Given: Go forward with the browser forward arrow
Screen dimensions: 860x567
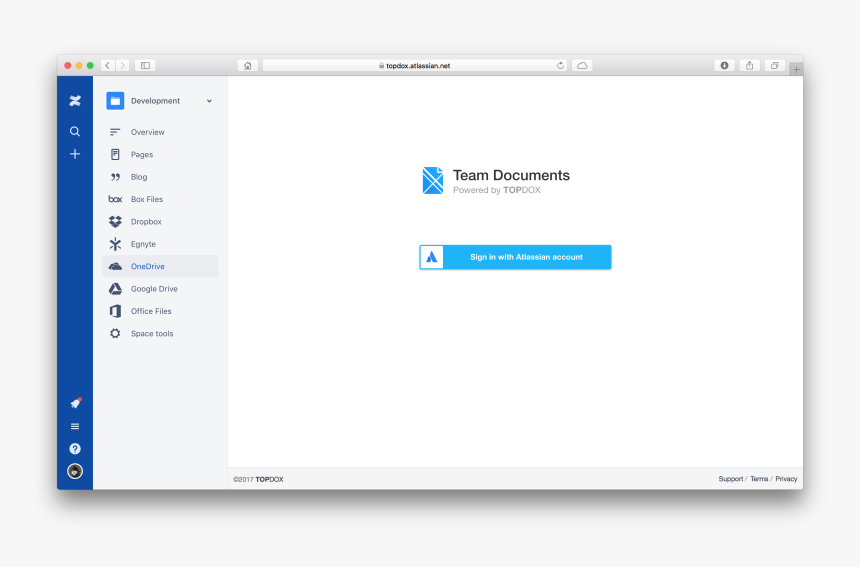Looking at the screenshot, I should pyautogui.click(x=123, y=65).
